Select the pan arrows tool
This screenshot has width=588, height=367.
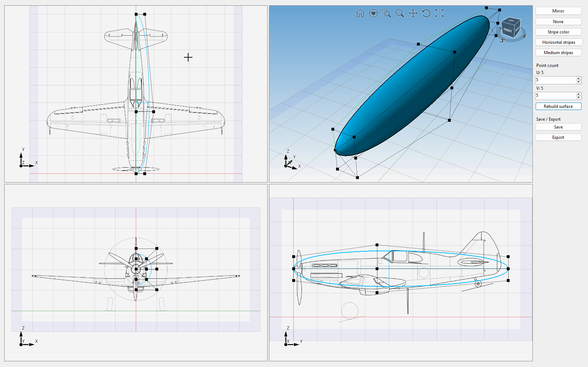pyautogui.click(x=413, y=14)
